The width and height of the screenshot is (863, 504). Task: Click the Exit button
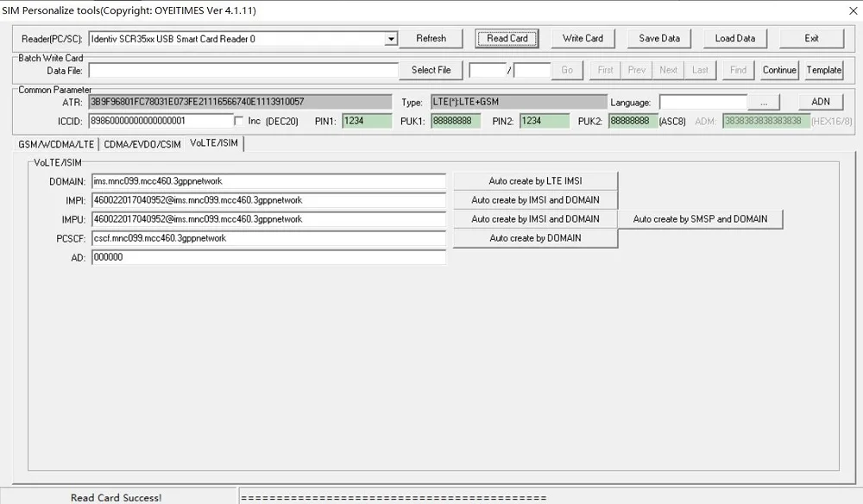(811, 39)
